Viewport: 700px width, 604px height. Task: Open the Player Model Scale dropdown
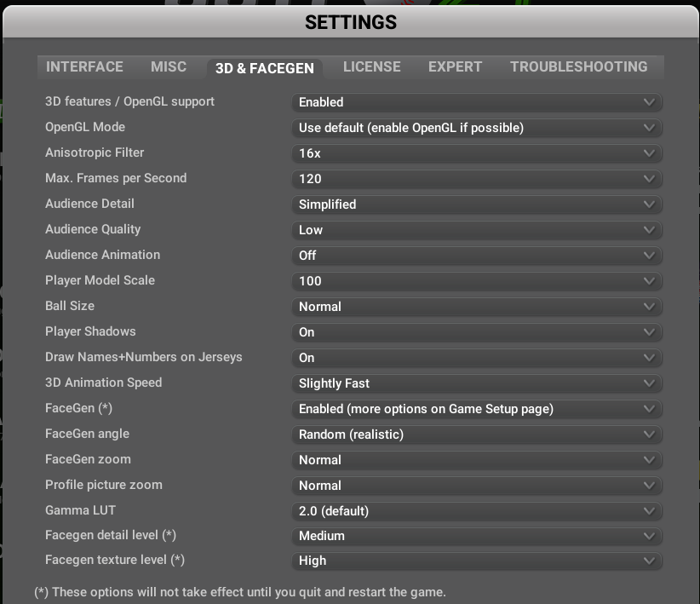coord(477,281)
